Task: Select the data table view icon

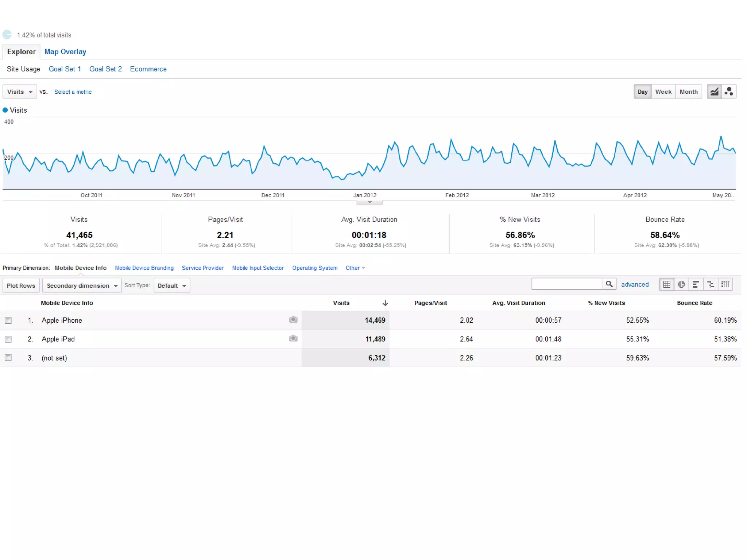Action: [x=667, y=284]
